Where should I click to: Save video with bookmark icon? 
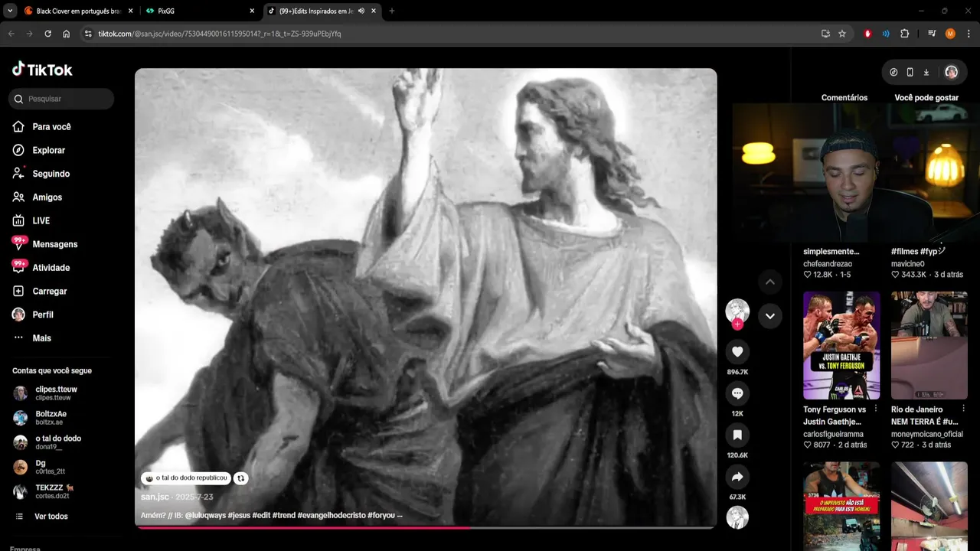point(737,435)
